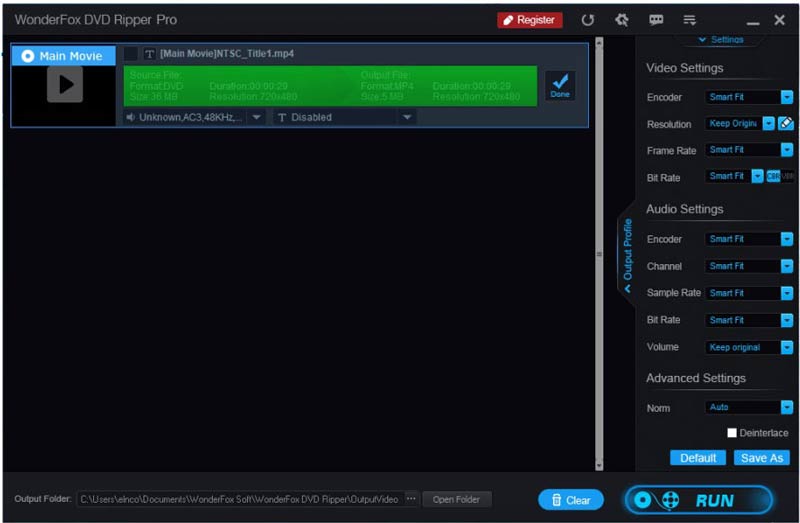Click the Default button

[698, 458]
